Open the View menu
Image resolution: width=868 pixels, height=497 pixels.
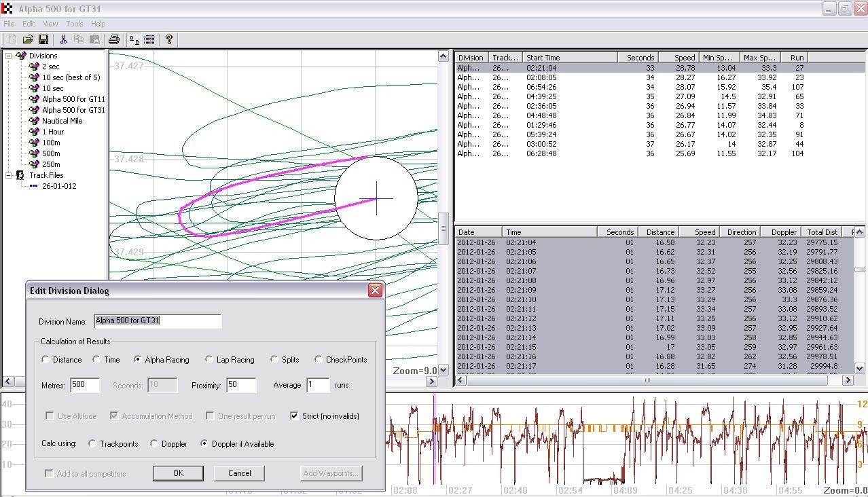click(50, 24)
